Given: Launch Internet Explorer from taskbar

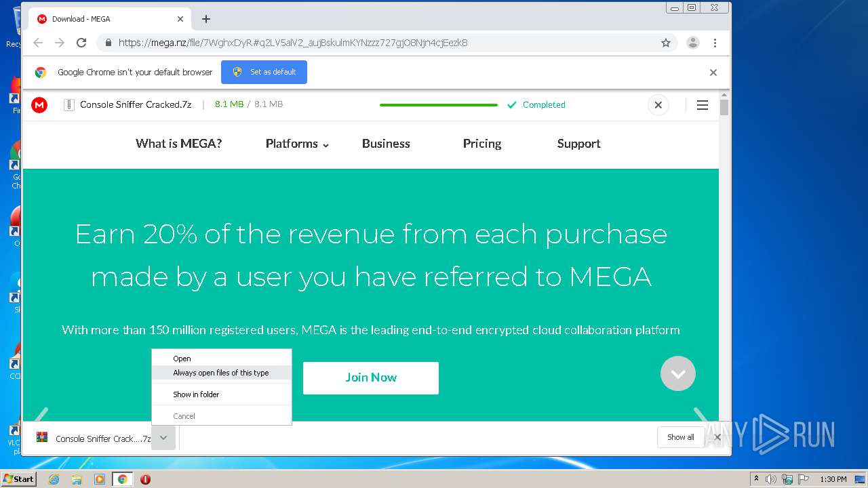Looking at the screenshot, I should 54,479.
